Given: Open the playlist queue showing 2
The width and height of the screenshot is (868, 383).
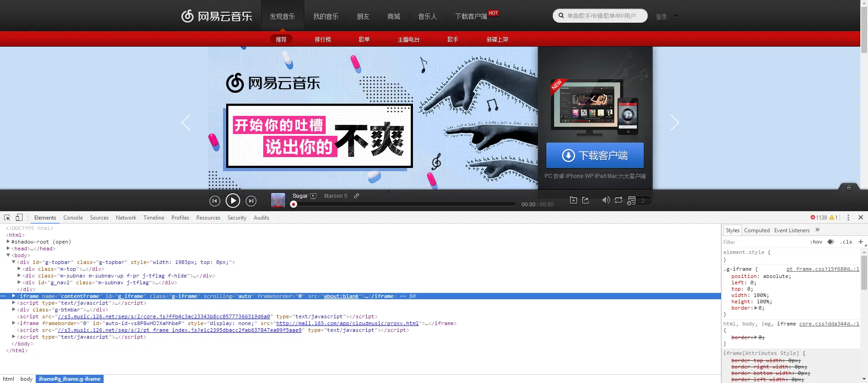Looking at the screenshot, I should click(x=639, y=201).
